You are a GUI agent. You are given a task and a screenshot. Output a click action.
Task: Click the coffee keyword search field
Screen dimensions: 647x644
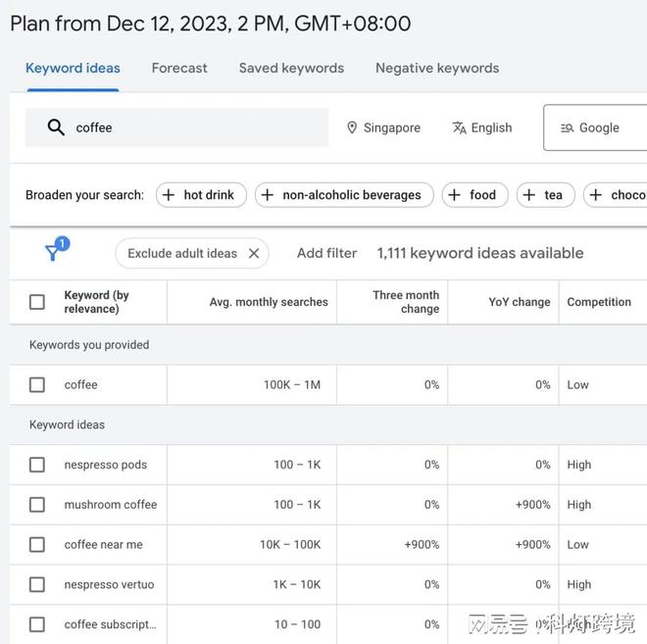(x=196, y=127)
